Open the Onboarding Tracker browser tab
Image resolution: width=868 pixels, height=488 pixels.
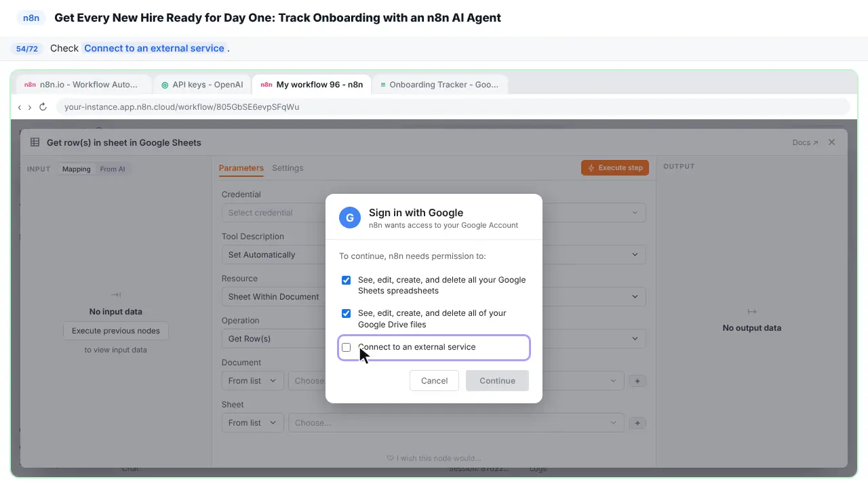(x=439, y=85)
